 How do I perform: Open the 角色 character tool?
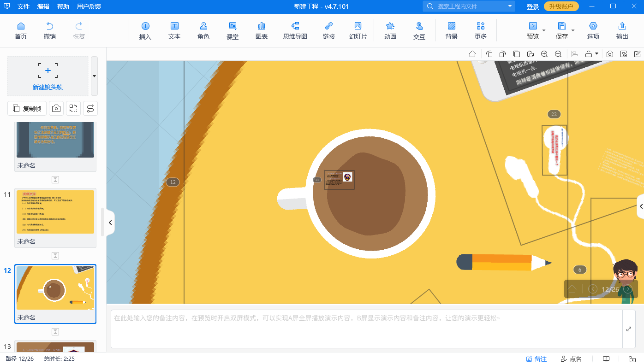[203, 31]
